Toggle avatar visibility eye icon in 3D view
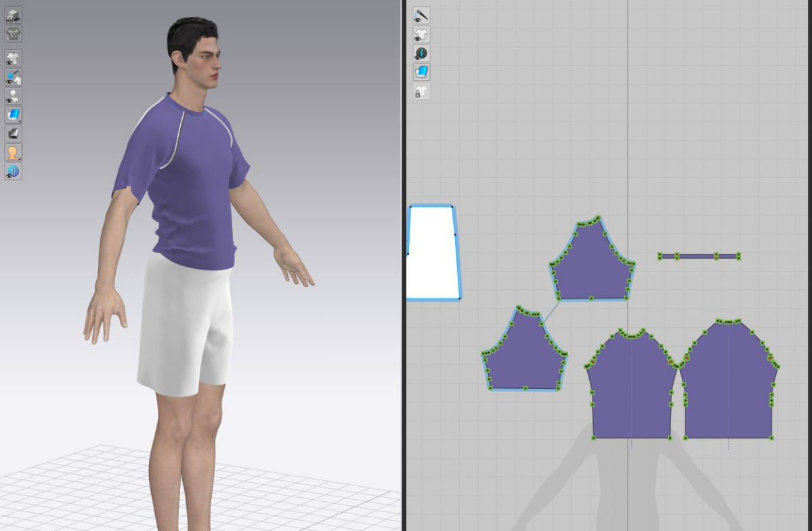Image resolution: width=812 pixels, height=531 pixels. click(14, 96)
